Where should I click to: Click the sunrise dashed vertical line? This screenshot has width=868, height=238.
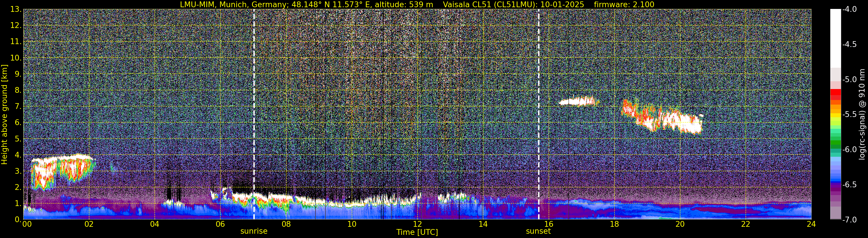click(254, 114)
